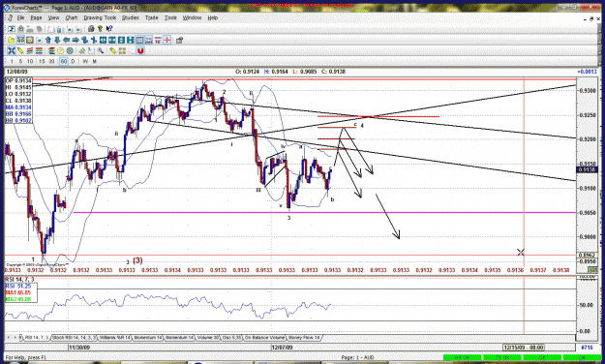Viewport: 605px width, 364px height.
Task: Click the OP 0.9134 legend line
Action: (x=18, y=80)
